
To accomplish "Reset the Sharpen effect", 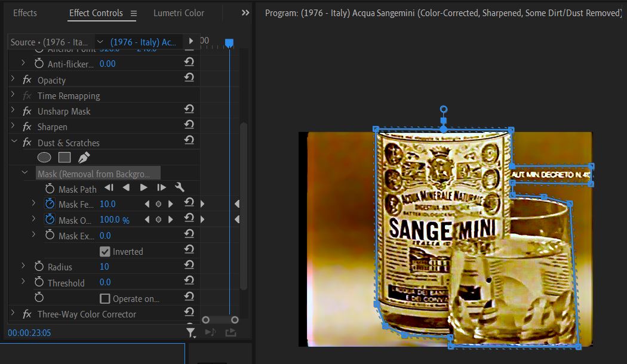I will tap(189, 125).
